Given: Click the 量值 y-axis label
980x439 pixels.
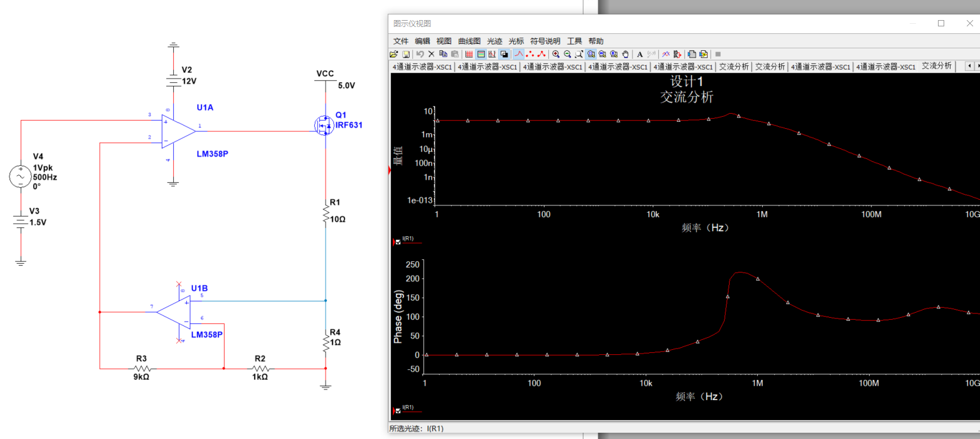Looking at the screenshot, I should [397, 156].
